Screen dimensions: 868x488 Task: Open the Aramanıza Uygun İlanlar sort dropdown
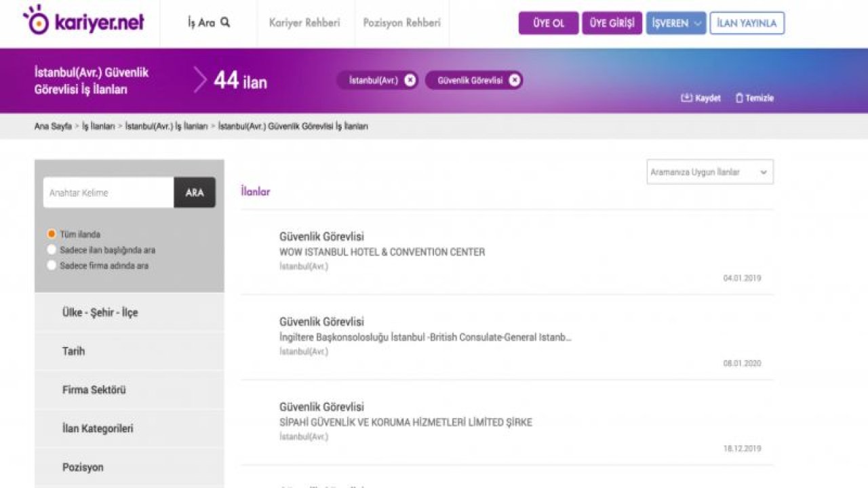click(709, 172)
